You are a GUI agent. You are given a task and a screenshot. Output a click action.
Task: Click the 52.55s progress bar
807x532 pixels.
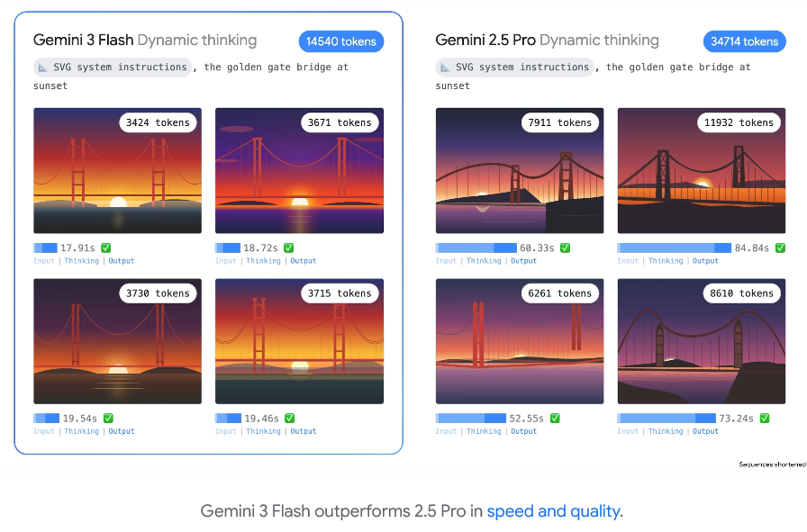coord(471,419)
